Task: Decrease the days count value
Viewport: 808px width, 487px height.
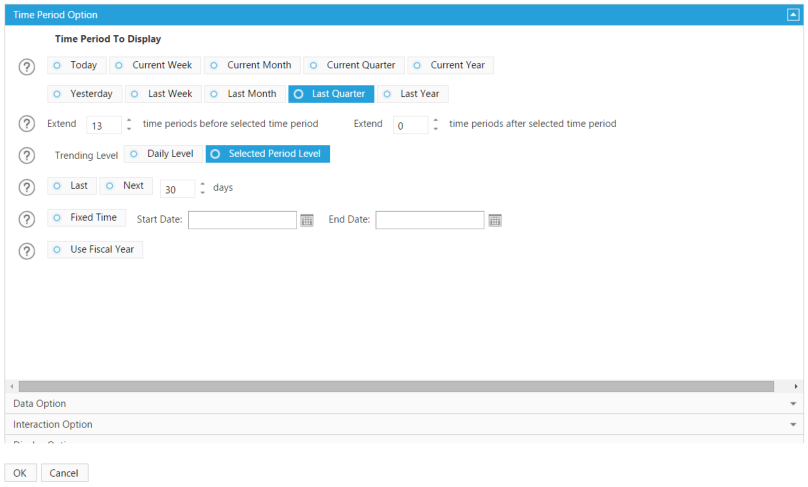Action: pos(203,192)
